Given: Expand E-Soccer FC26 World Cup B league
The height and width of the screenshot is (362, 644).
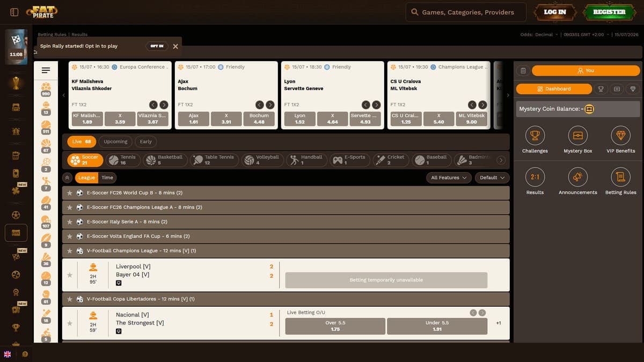Looking at the screenshot, I should point(286,193).
